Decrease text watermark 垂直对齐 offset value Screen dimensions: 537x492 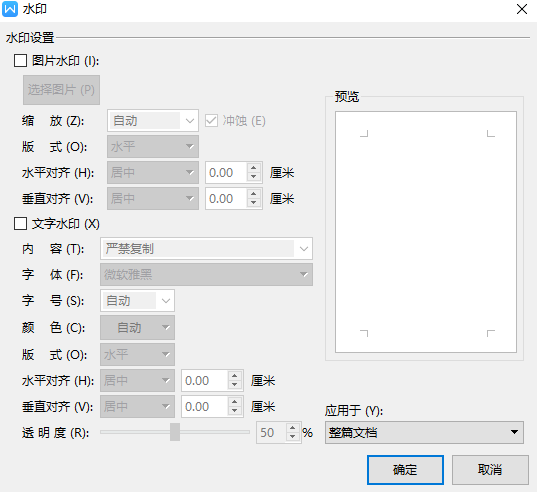tap(235, 411)
